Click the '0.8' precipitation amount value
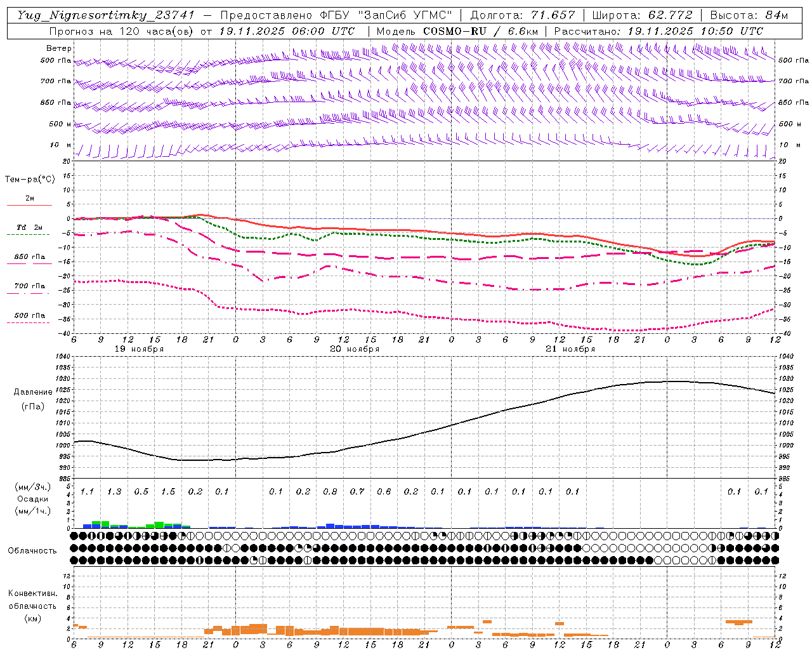The image size is (812, 650). (330, 491)
